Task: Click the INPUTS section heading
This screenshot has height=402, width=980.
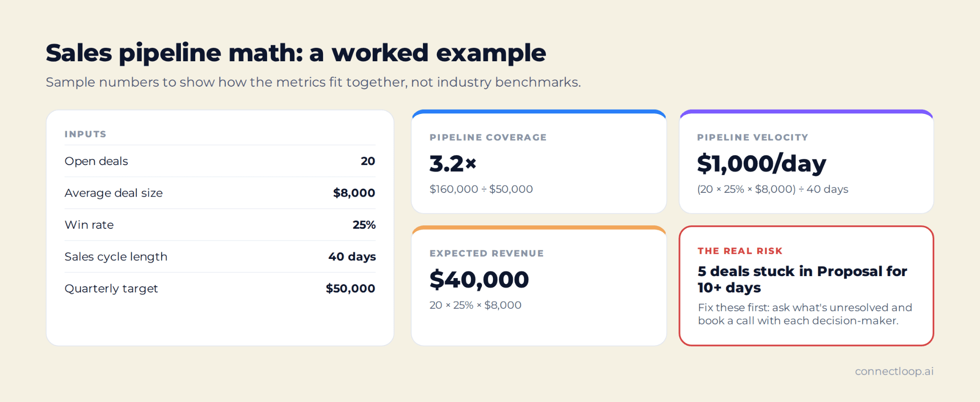Action: pos(86,134)
